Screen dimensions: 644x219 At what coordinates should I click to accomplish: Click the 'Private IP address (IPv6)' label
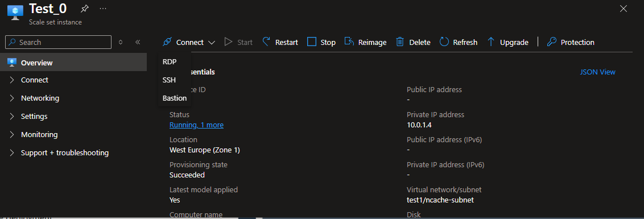click(x=445, y=165)
